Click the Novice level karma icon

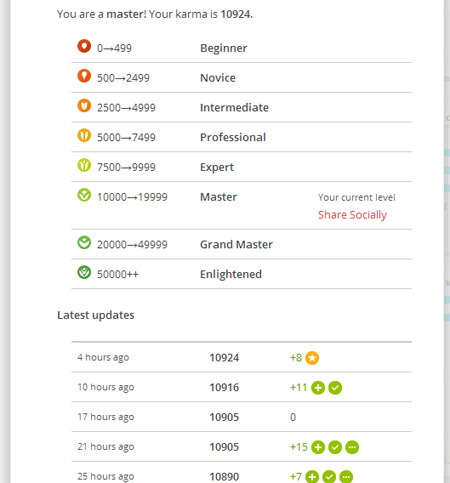[84, 76]
